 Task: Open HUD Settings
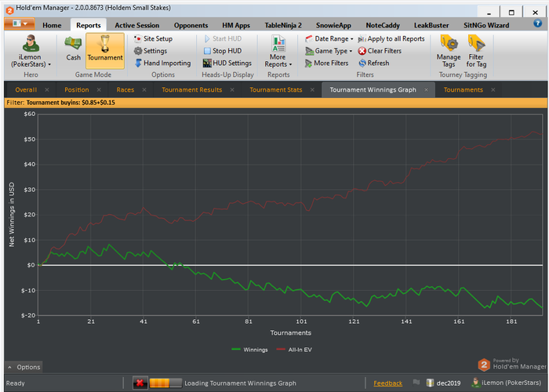click(x=227, y=64)
